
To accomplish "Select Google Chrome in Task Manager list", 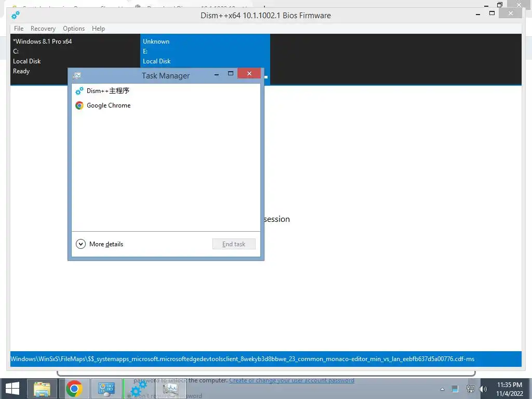I will click(166, 105).
